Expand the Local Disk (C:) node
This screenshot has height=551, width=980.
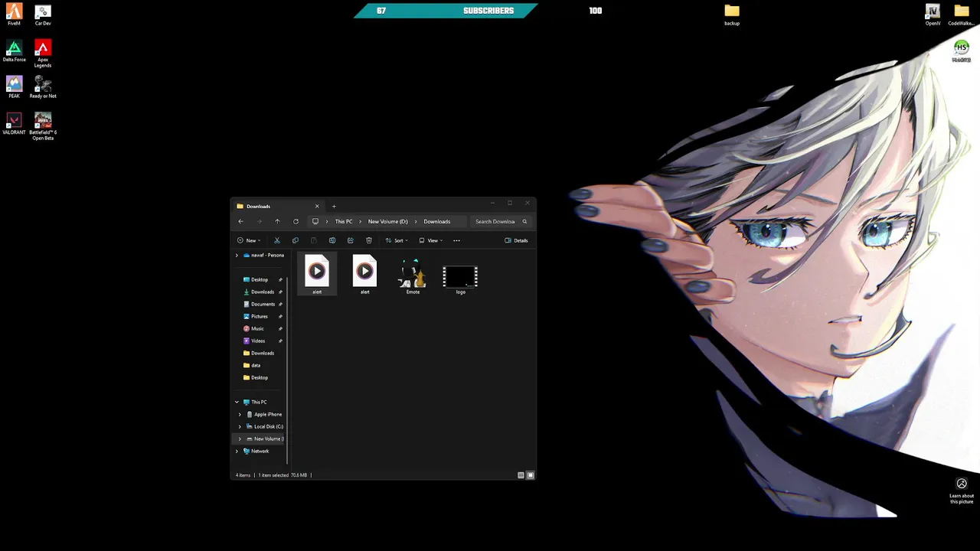coord(240,426)
